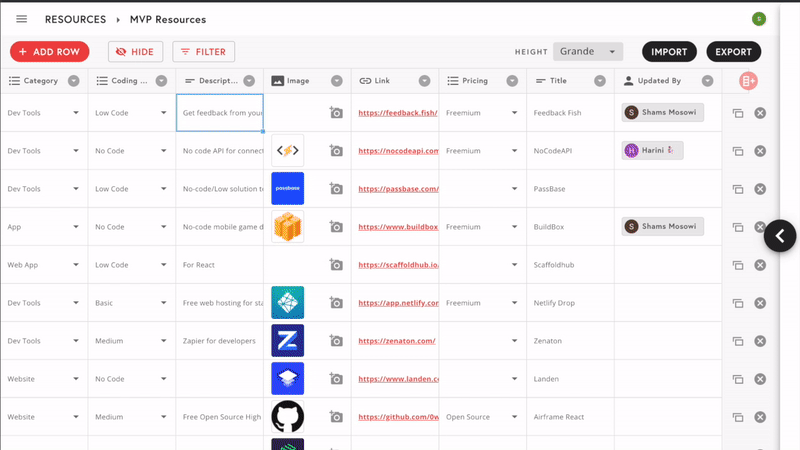Delete the PassBase row
The height and width of the screenshot is (450, 800).
click(760, 189)
